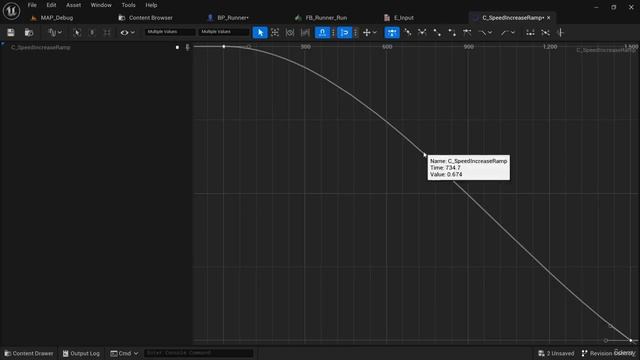Image resolution: width=640 pixels, height=360 pixels.
Task: Select the Retime tool icon
Action: 290,33
